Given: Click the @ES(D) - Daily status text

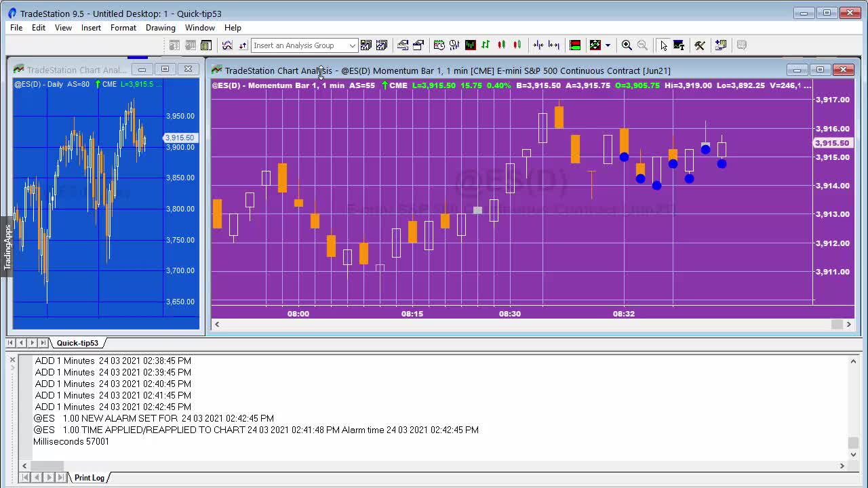Looking at the screenshot, I should pos(39,84).
